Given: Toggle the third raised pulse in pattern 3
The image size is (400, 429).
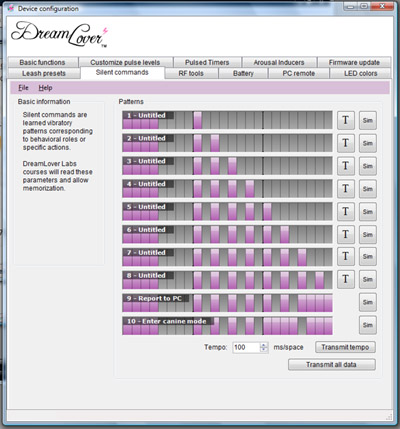Looking at the screenshot, I should [232, 166].
